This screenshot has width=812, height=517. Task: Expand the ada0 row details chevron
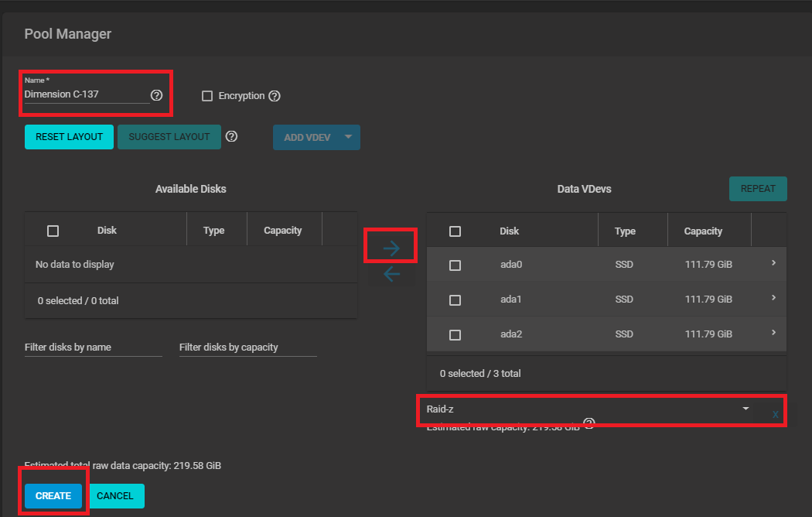tap(773, 264)
